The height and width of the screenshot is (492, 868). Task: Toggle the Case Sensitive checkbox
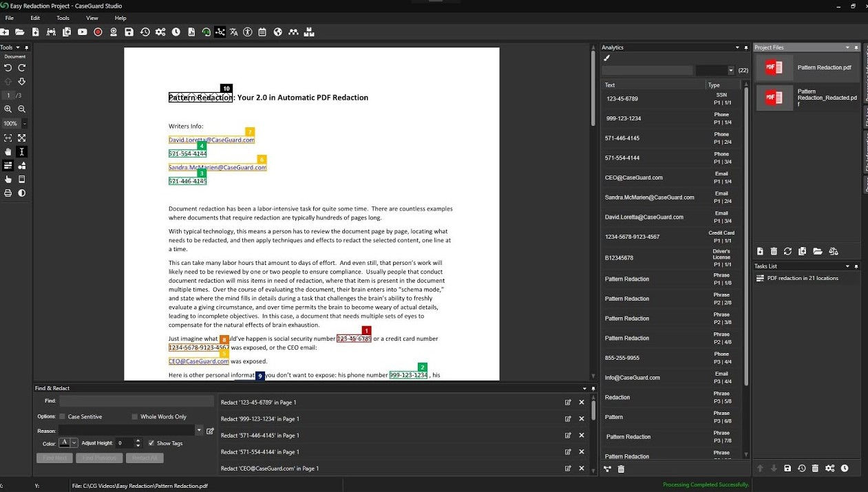pos(62,417)
